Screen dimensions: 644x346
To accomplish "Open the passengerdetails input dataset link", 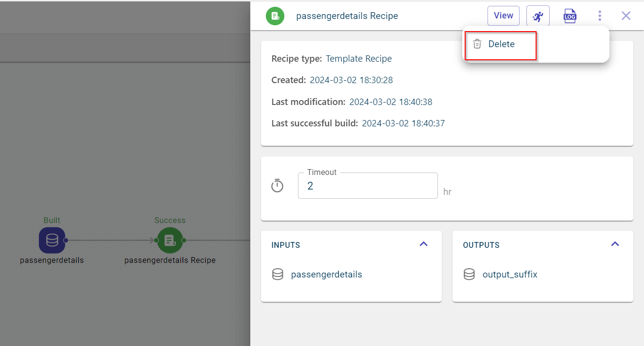I will click(x=326, y=275).
